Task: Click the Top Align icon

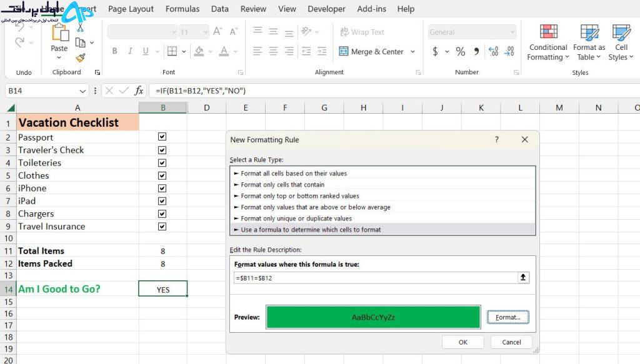Action: (x=257, y=31)
